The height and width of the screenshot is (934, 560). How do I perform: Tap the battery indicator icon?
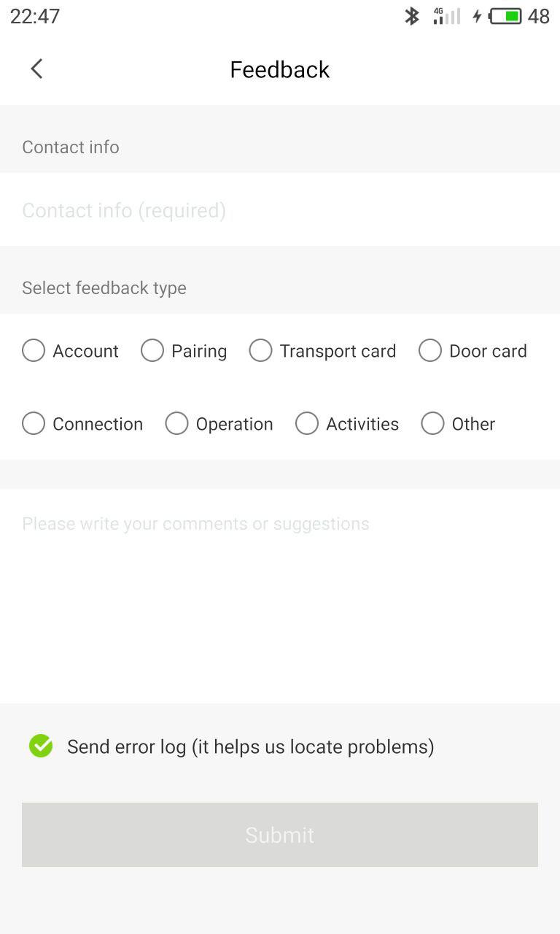pos(505,16)
